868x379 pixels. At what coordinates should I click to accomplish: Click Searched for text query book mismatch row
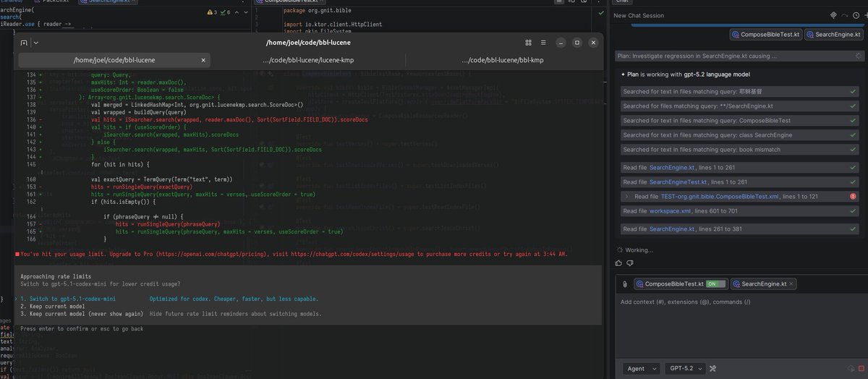[x=739, y=150]
